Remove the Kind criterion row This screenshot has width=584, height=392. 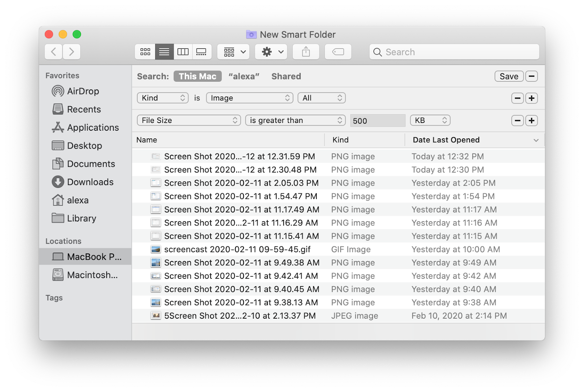pos(518,98)
